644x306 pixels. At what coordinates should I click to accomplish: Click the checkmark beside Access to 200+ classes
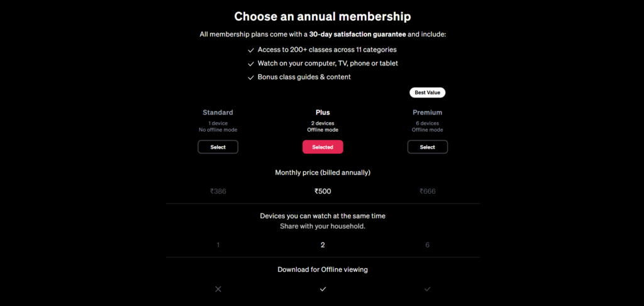coord(251,50)
